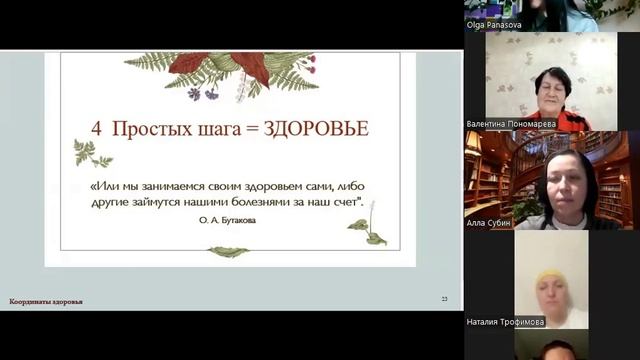Click the slide title "4 Простых шага = ЗДОРОВЬЕ"
The height and width of the screenshot is (360, 640).
click(x=230, y=129)
